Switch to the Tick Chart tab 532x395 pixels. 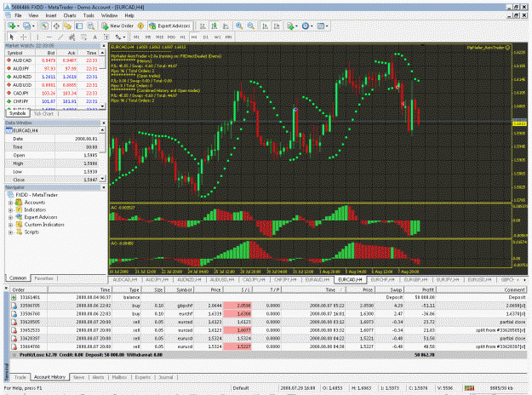pos(43,114)
